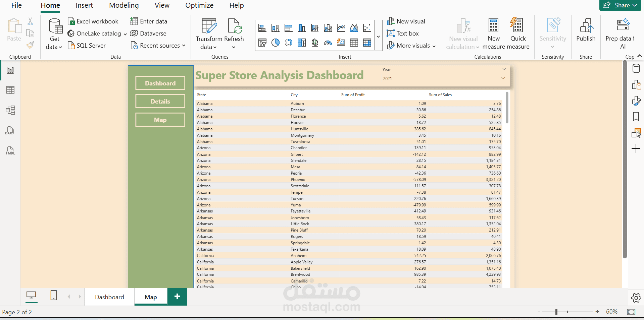
Task: Click the zoom slider handle
Action: (x=556, y=312)
